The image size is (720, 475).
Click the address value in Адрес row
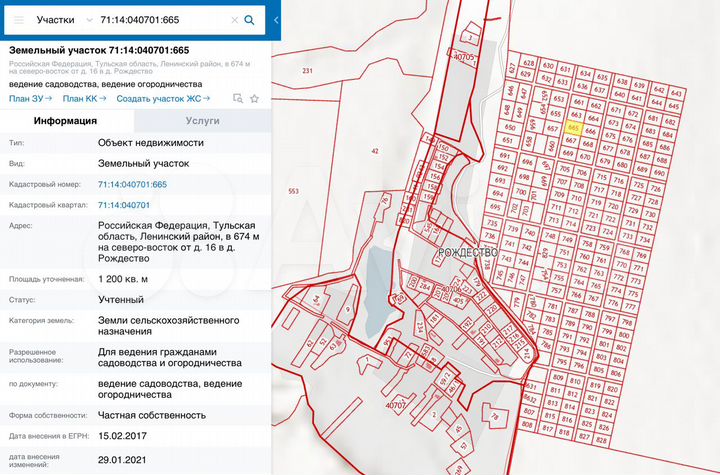coord(179,242)
